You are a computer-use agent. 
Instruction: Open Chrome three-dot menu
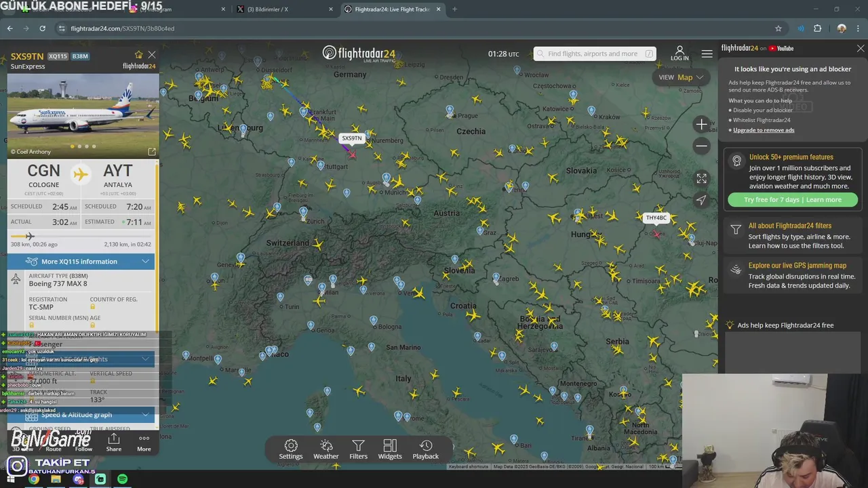click(x=859, y=28)
